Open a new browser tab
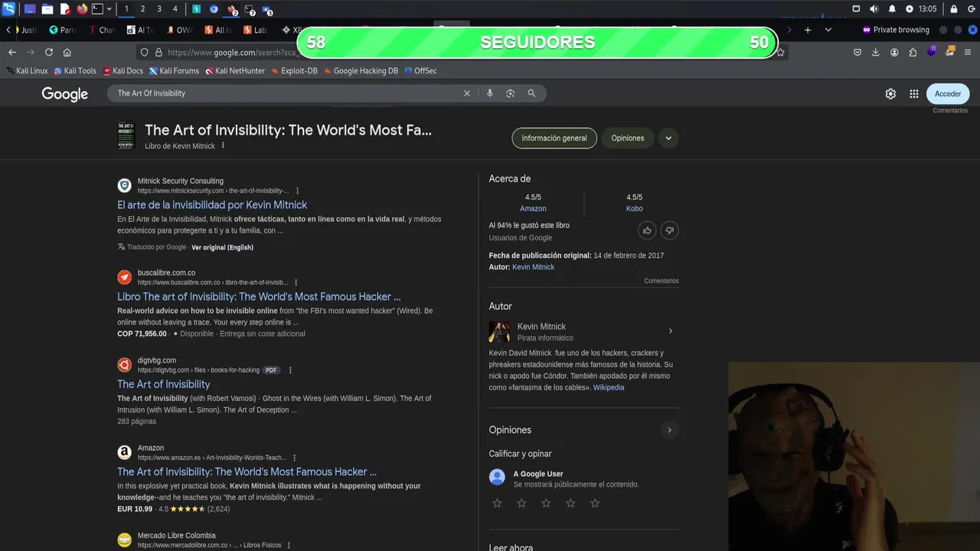980x551 pixels. coord(807,30)
